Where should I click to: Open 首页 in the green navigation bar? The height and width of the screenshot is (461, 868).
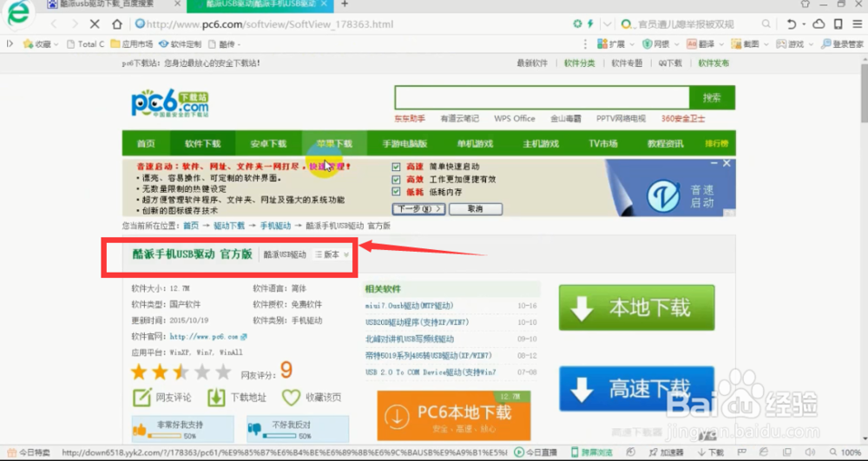146,144
